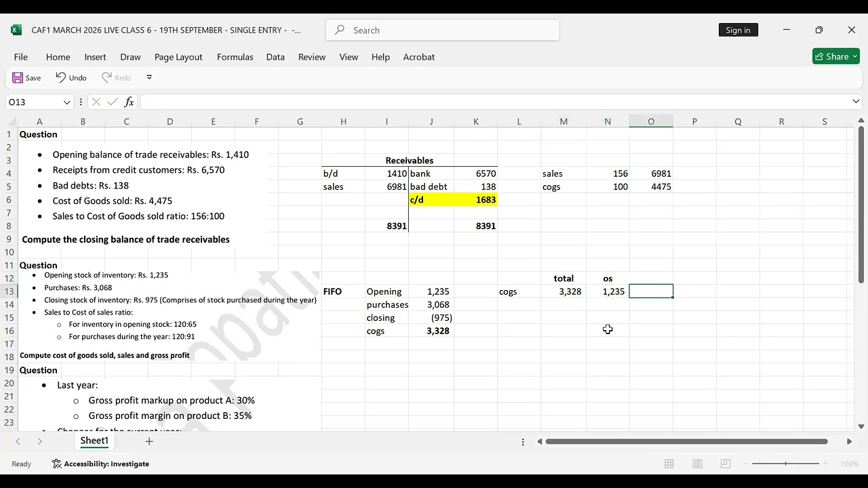Click the Sign in button
Image resolution: width=868 pixels, height=488 pixels.
(x=738, y=30)
